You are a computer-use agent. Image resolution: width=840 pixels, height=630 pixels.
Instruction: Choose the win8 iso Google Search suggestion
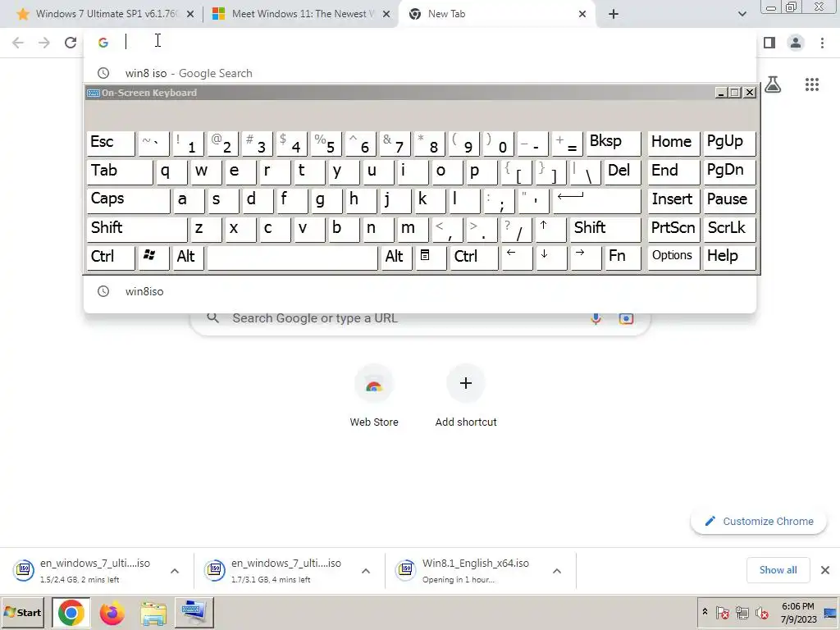[420, 73]
